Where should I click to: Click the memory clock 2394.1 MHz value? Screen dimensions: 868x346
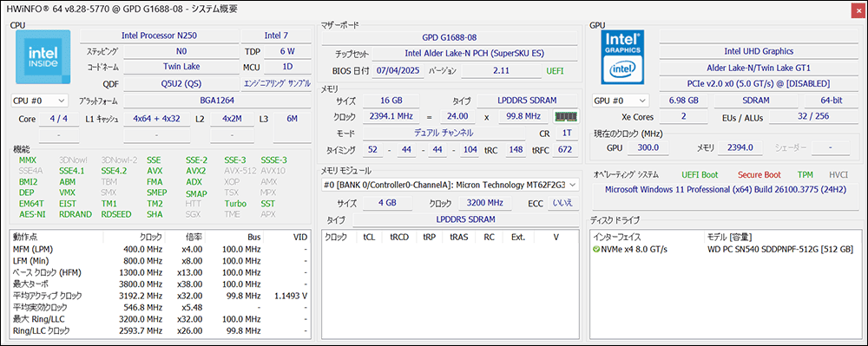[391, 116]
